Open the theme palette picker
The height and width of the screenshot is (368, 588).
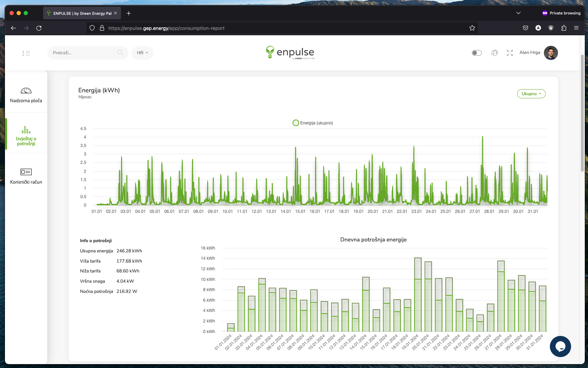494,53
